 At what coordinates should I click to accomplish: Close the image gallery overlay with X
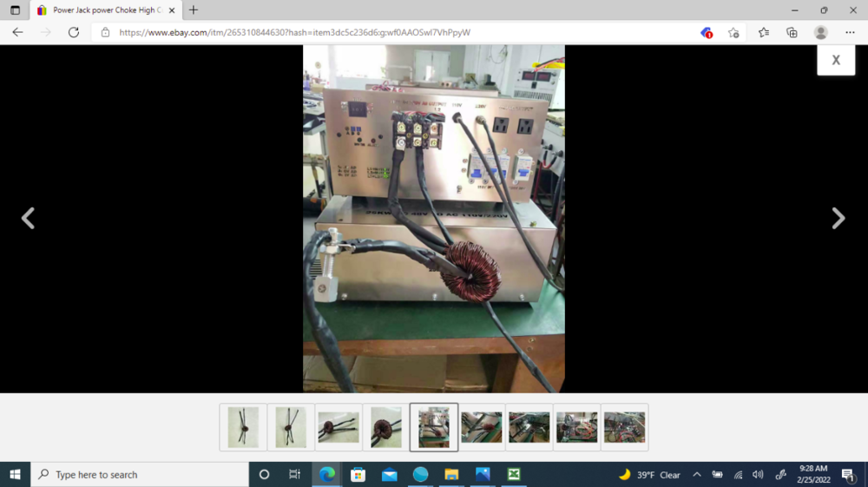tap(836, 60)
